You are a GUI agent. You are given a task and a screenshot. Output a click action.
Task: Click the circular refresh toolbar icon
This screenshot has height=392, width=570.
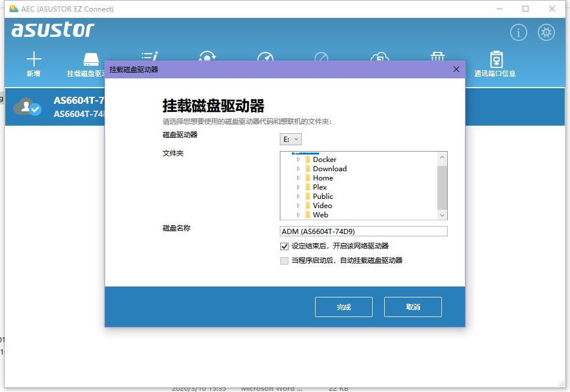[x=207, y=58]
